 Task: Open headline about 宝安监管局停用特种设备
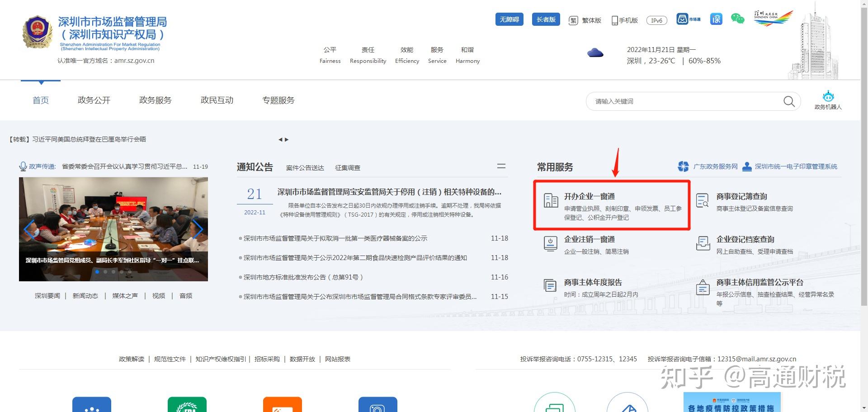389,192
